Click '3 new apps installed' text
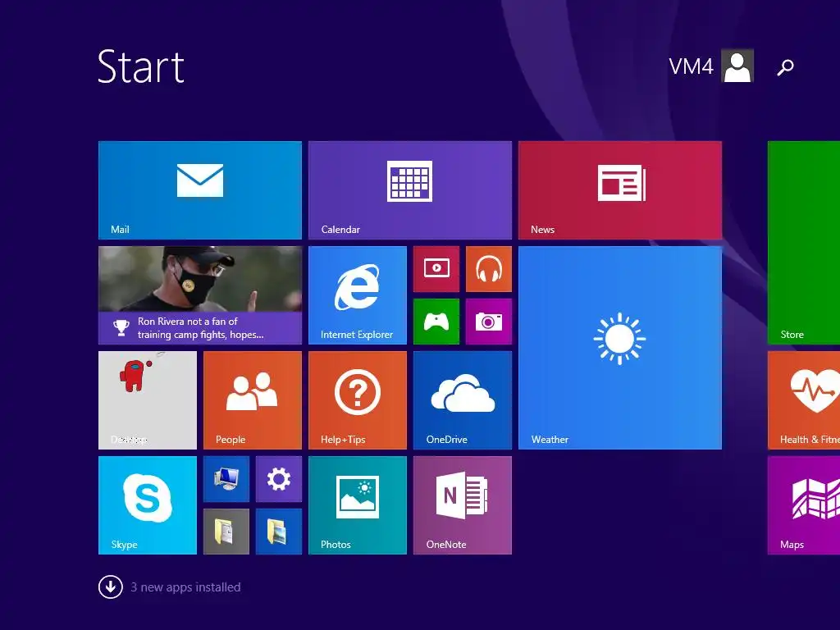 pyautogui.click(x=185, y=587)
